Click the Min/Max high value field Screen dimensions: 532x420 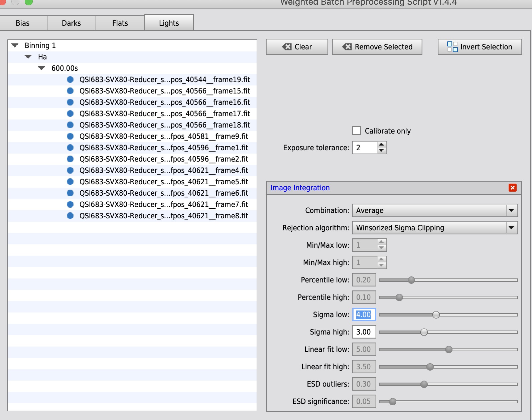(x=365, y=262)
